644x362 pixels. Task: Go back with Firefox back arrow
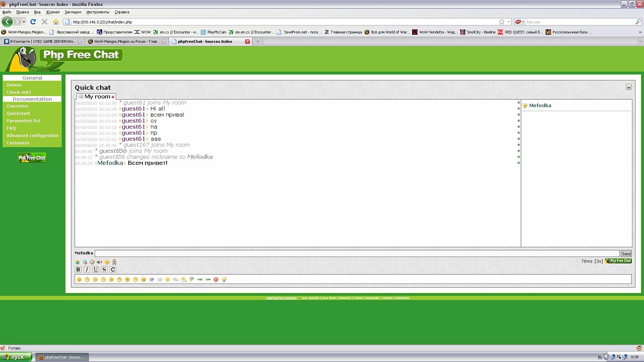pyautogui.click(x=7, y=22)
